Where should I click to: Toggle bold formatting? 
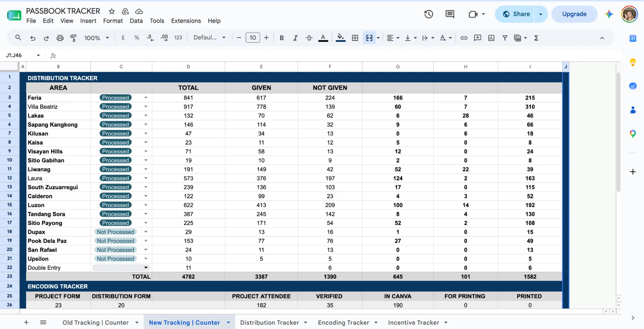282,38
